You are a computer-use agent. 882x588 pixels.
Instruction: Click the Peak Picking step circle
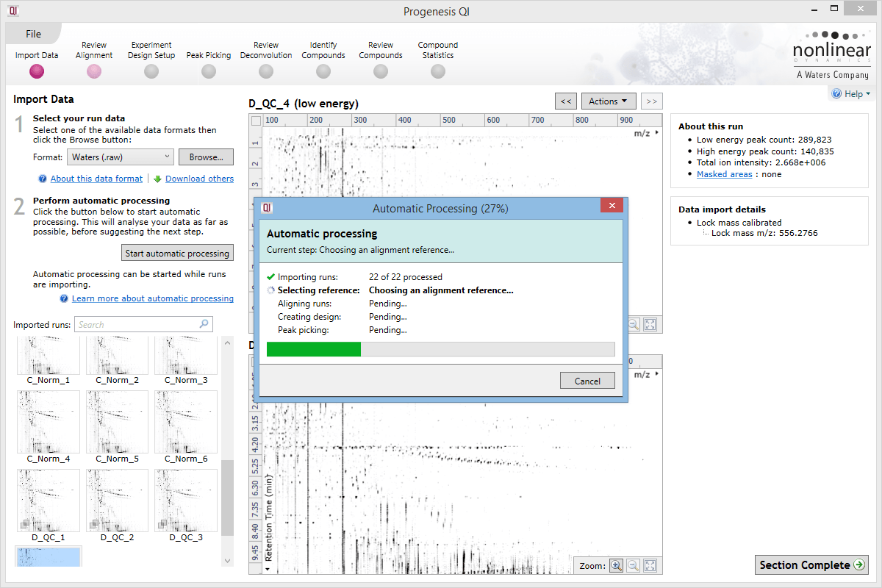tap(209, 71)
